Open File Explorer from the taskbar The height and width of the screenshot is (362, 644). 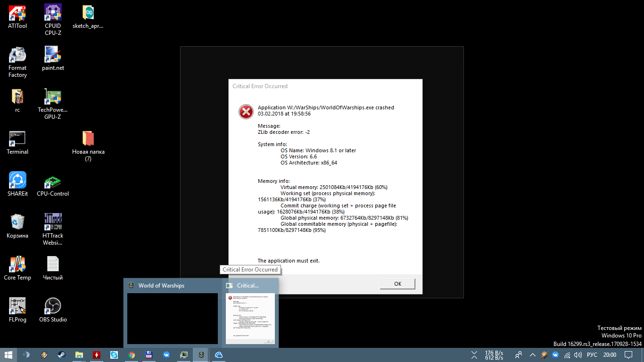[x=79, y=355]
